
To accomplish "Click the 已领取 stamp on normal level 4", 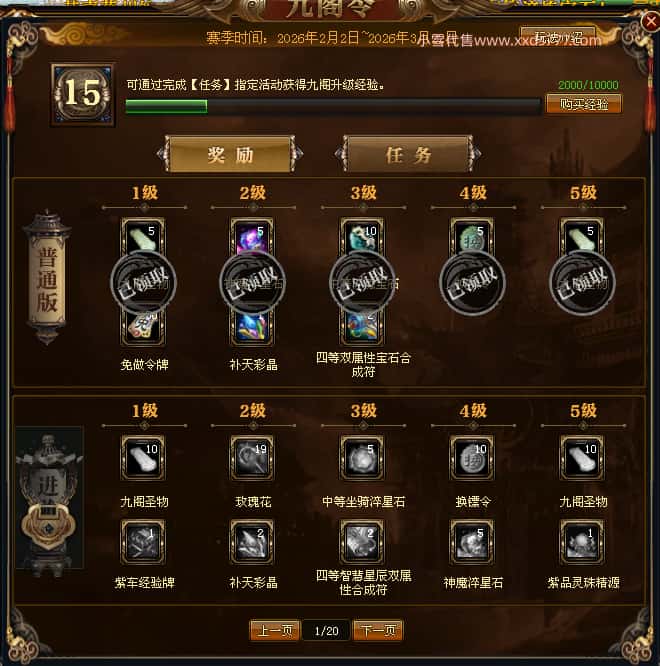I will [472, 282].
